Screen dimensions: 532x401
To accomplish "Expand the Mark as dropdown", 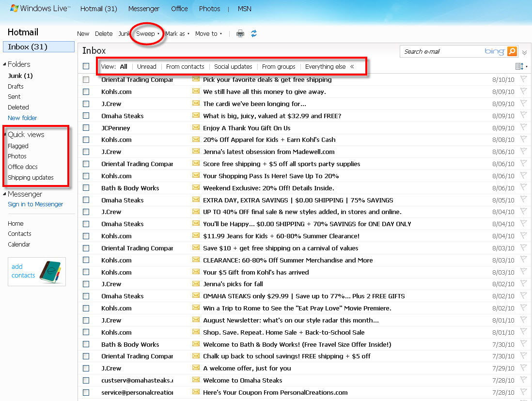I will click(x=177, y=33).
